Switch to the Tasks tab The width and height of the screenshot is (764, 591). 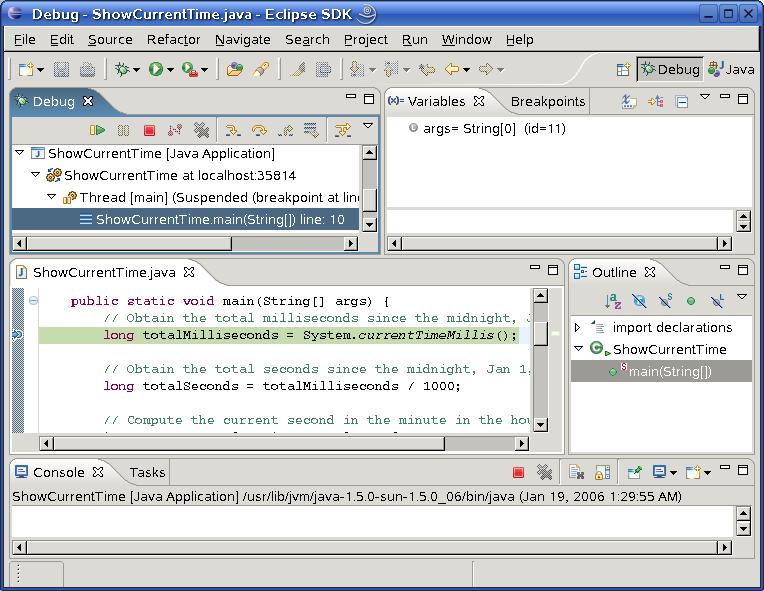click(147, 473)
